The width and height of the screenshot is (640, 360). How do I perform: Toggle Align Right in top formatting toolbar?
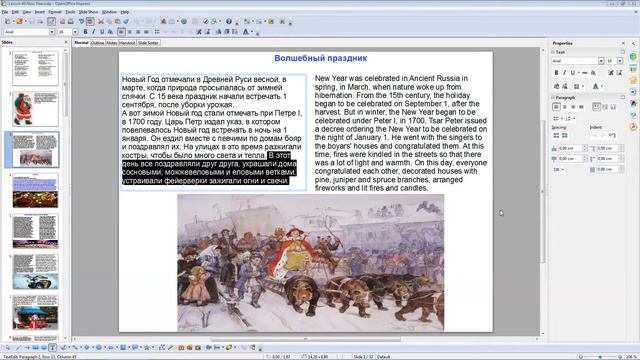pos(138,32)
